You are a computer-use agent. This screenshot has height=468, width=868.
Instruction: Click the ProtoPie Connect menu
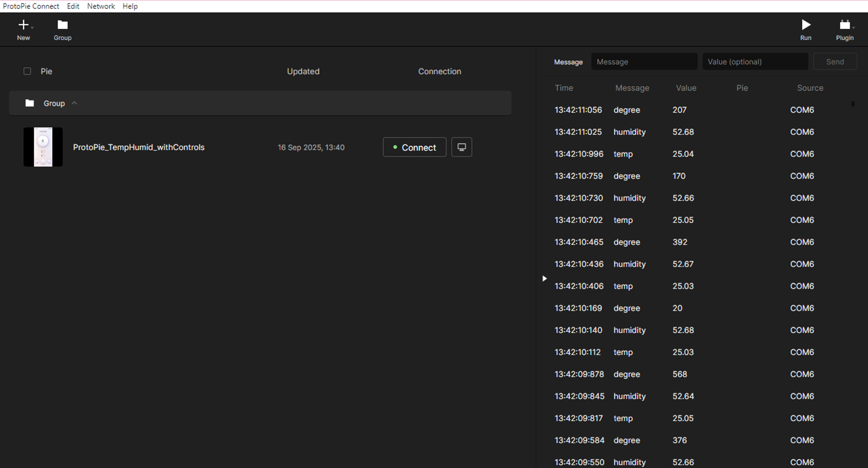31,6
